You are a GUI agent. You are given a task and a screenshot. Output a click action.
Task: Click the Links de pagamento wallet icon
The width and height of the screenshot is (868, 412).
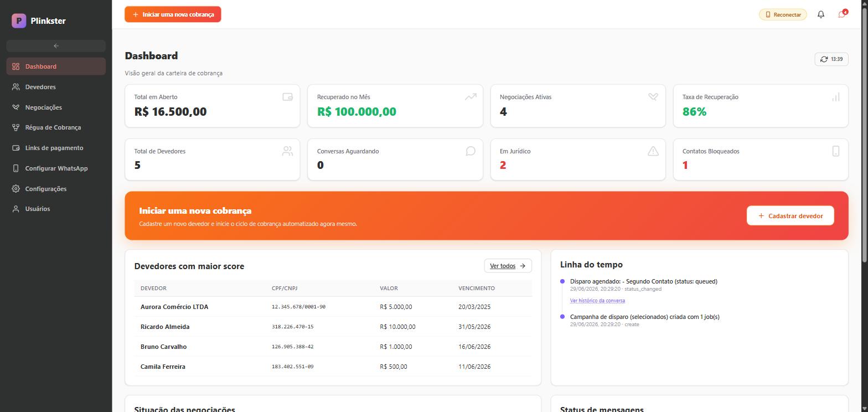pos(15,148)
